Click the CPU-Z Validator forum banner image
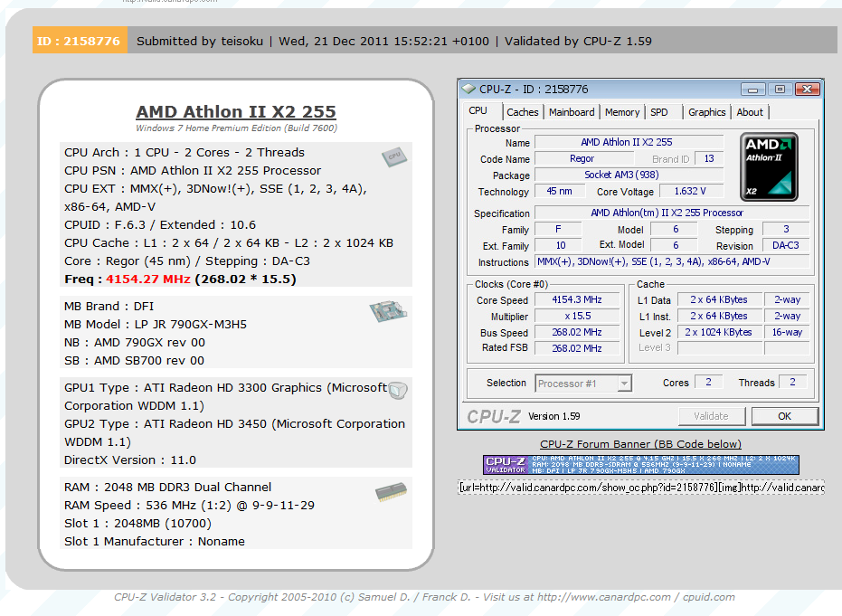Viewport: 842px width, 616px height. click(x=641, y=465)
